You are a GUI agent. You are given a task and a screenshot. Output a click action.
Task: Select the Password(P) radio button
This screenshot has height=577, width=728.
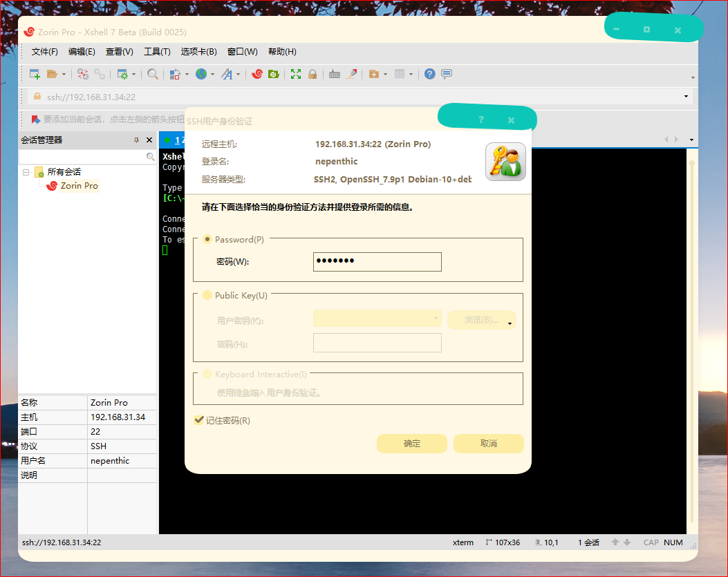207,240
